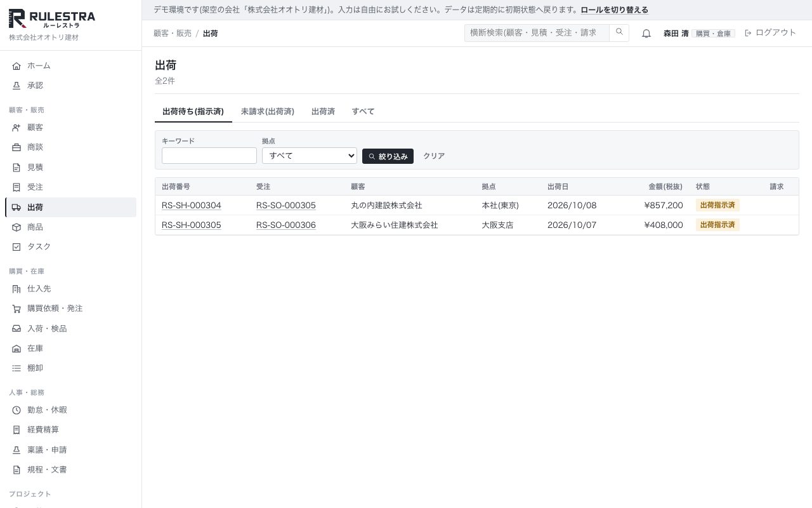The height and width of the screenshot is (508, 812).
Task: Click the 購買・倉庫 role badge
Action: point(713,34)
